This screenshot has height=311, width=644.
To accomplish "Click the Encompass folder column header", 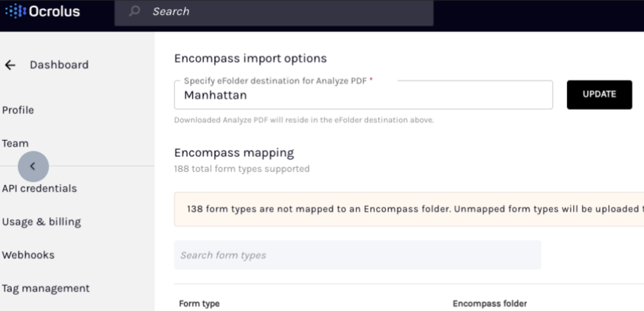I will [490, 304].
